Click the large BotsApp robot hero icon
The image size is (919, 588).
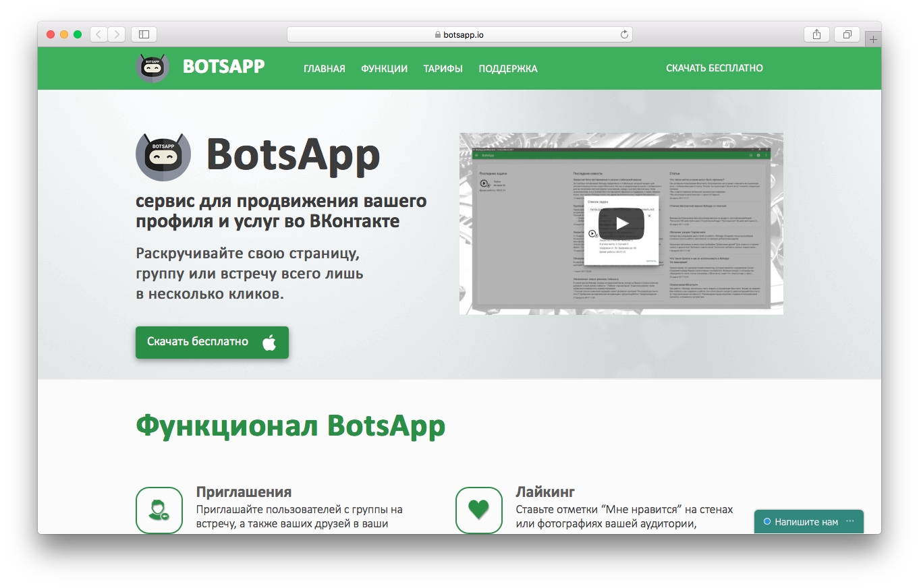(x=163, y=155)
